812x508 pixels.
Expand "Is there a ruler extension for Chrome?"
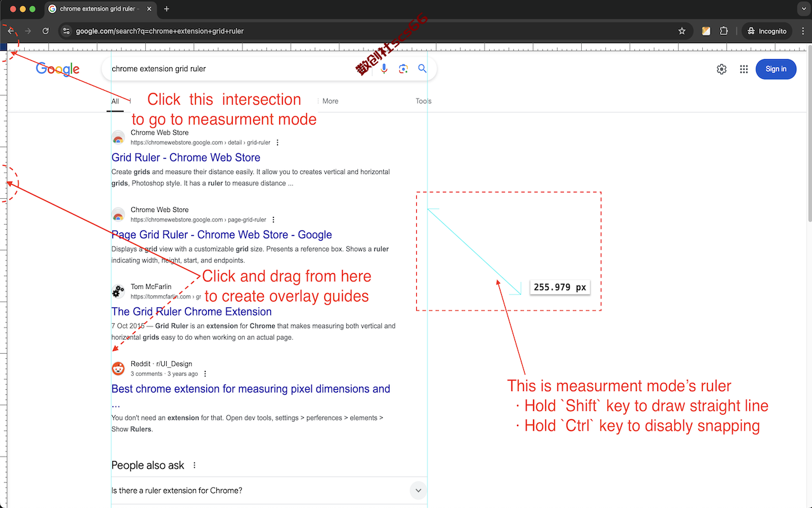pyautogui.click(x=269, y=490)
